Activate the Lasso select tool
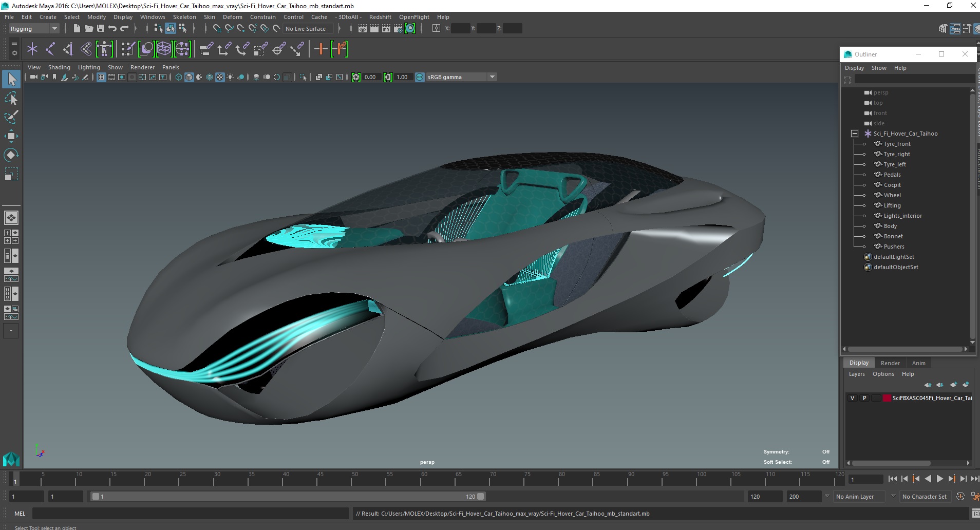This screenshot has height=530, width=980. pos(11,98)
